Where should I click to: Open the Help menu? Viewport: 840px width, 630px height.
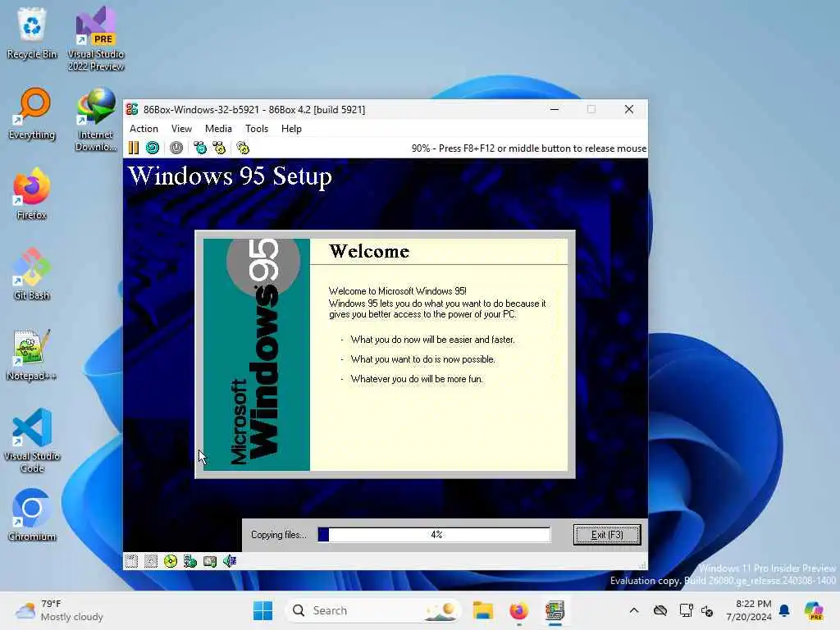click(x=291, y=129)
